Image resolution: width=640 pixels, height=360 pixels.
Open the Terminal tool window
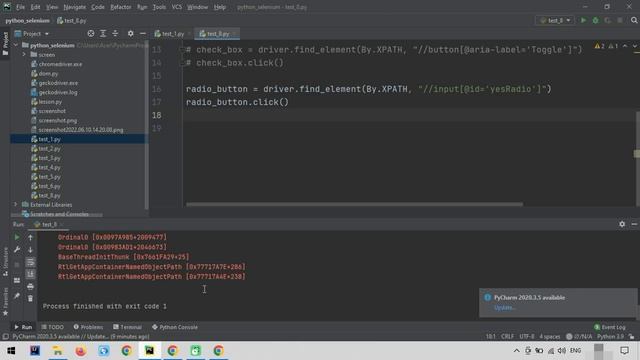127,327
